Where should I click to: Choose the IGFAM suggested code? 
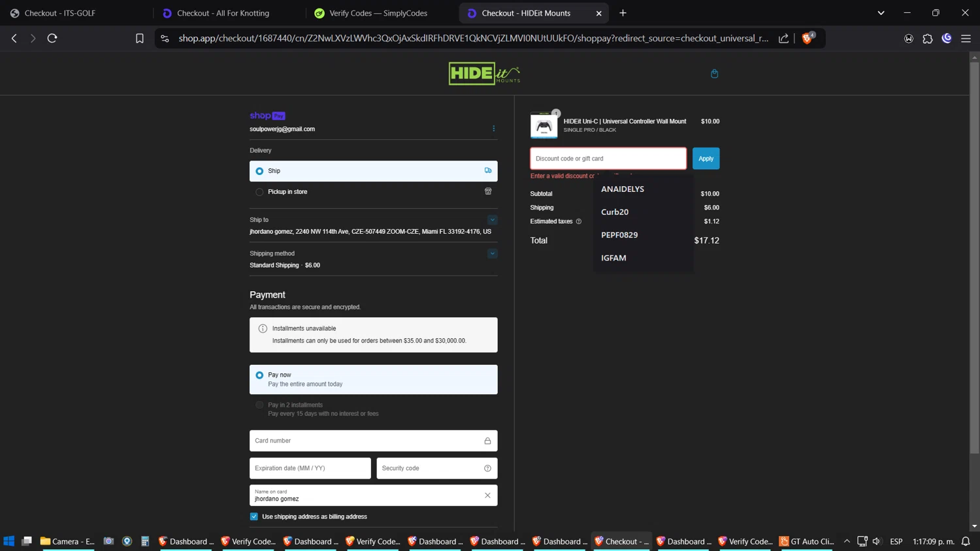[x=643, y=258]
